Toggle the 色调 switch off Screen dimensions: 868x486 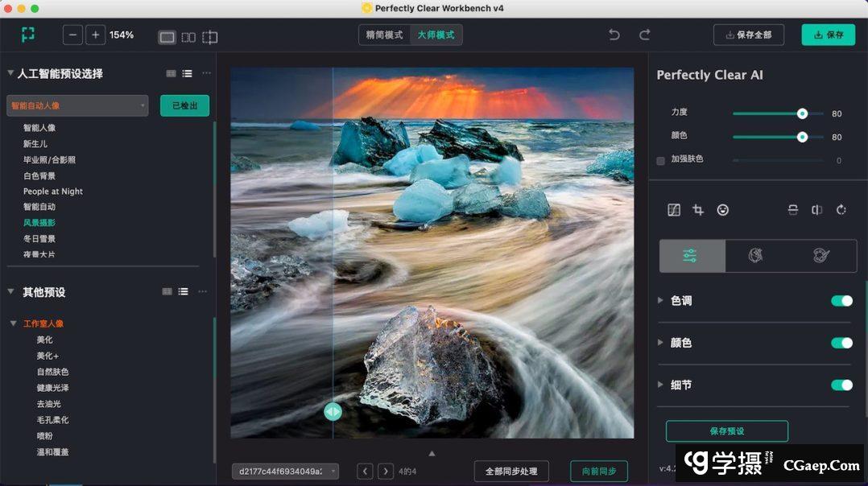[841, 301]
